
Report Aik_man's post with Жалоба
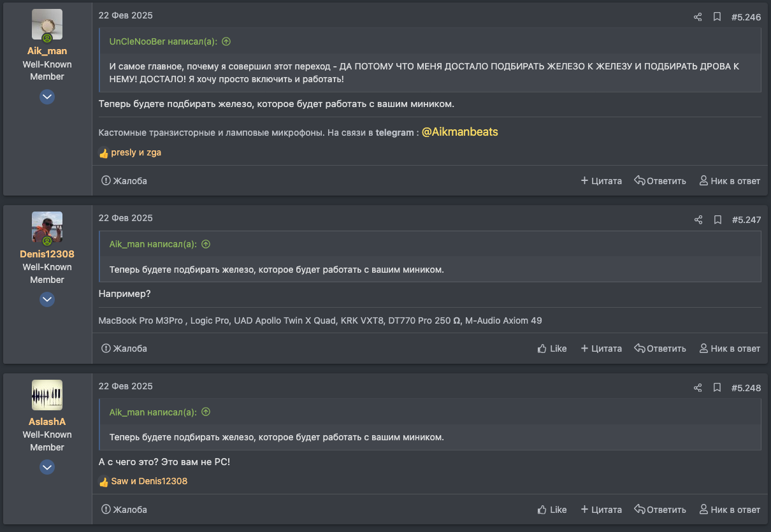124,181
